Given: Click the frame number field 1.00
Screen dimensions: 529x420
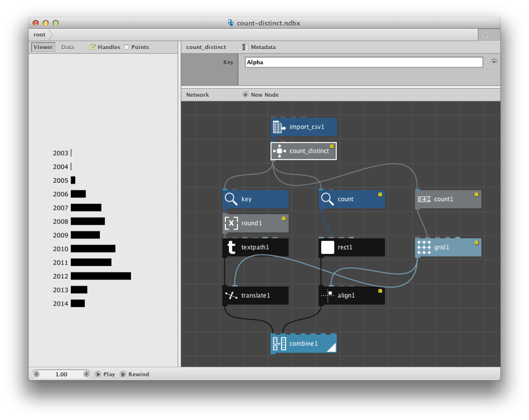Looking at the screenshot, I should (61, 374).
